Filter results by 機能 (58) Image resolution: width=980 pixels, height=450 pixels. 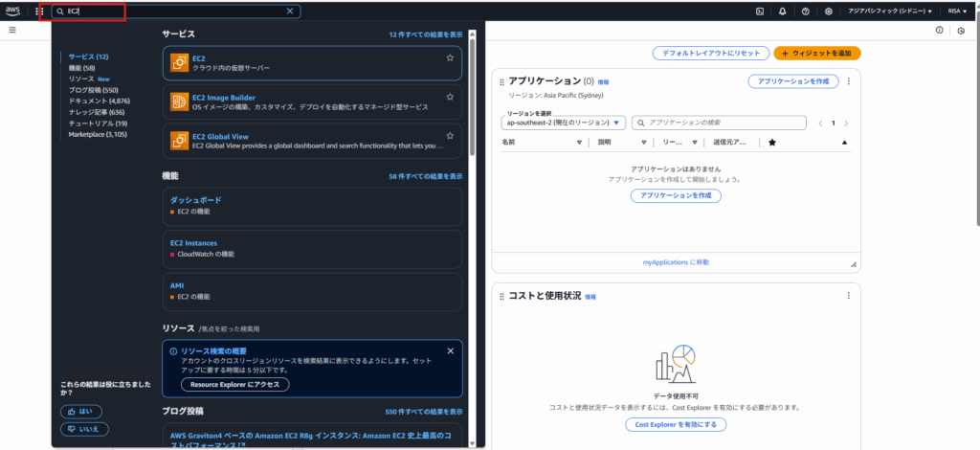pyautogui.click(x=82, y=67)
